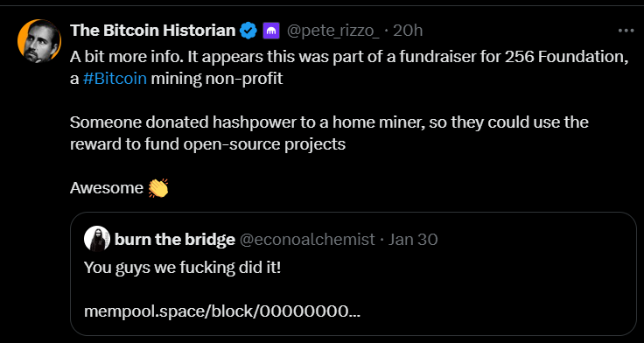Click the burn the bridge display name

point(175,239)
